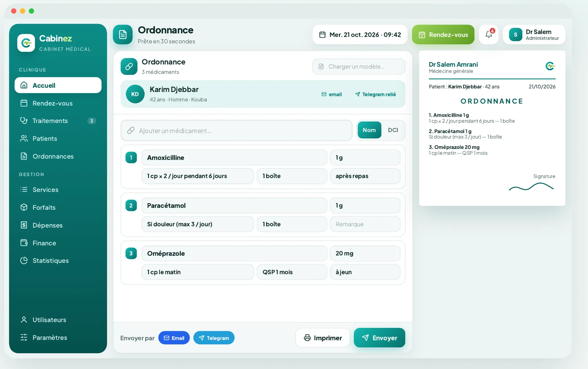Go to Rendez-vous in the sidebar
Image resolution: width=588 pixels, height=369 pixels.
pyautogui.click(x=58, y=103)
